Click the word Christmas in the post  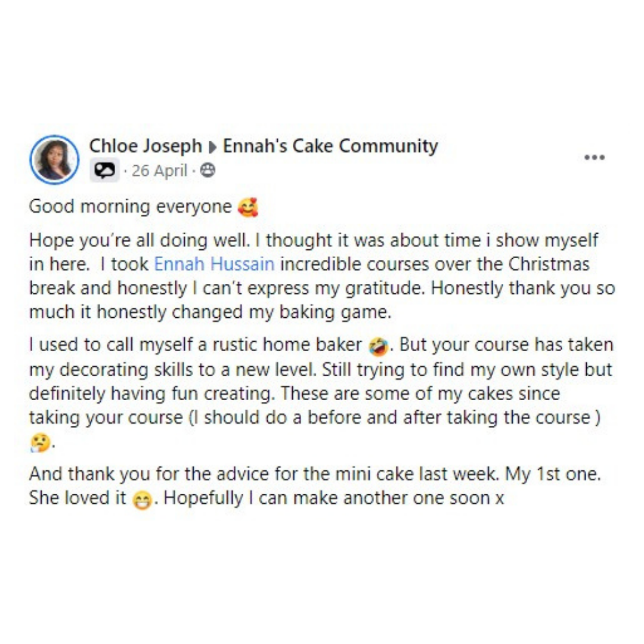tap(549, 264)
